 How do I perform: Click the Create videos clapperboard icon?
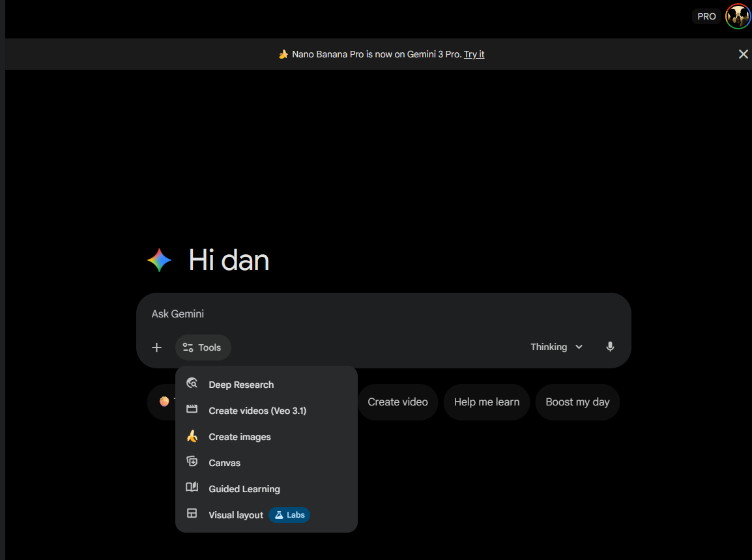click(192, 410)
